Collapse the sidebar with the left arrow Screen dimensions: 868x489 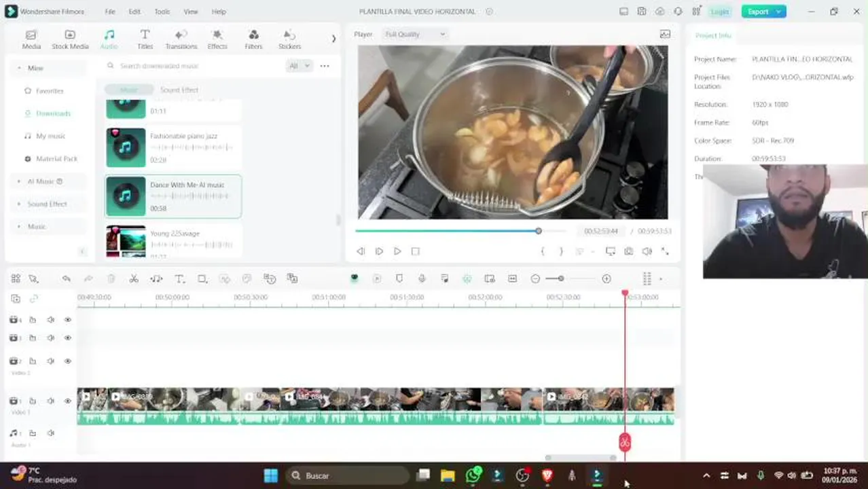(82, 251)
